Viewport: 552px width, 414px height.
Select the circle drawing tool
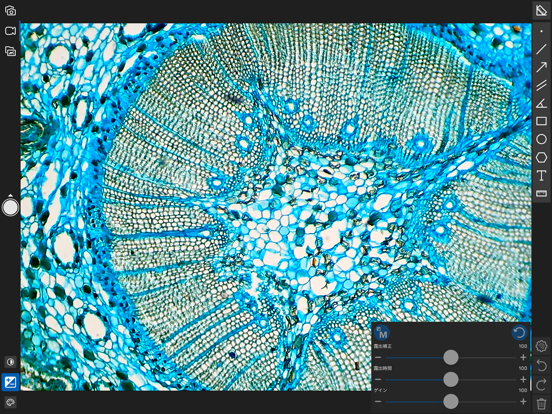[x=541, y=139]
